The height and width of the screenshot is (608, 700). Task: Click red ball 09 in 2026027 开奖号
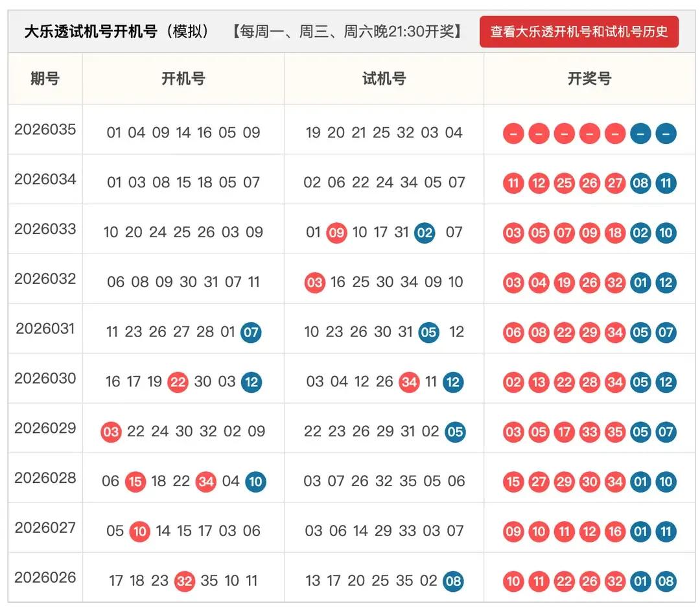[513, 532]
